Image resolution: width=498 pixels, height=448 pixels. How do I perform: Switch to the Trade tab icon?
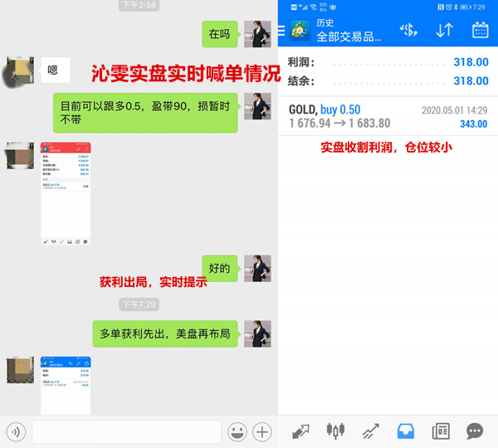[x=371, y=431]
